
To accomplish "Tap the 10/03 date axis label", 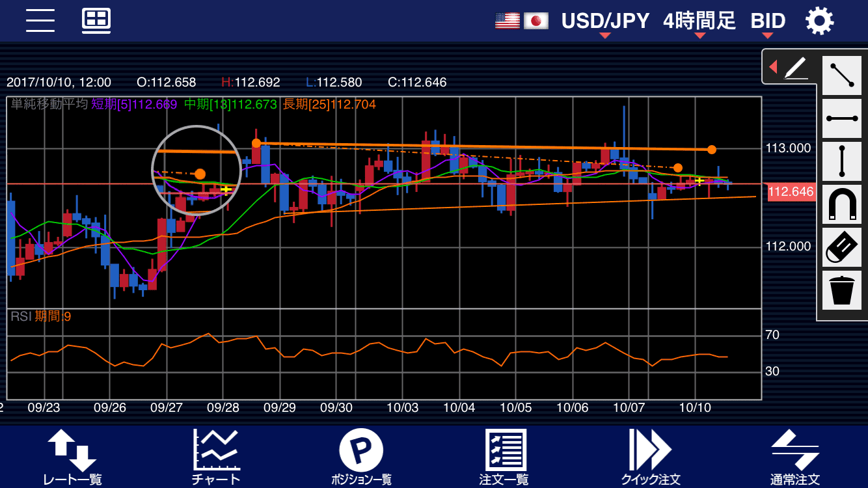I will pyautogui.click(x=402, y=408).
